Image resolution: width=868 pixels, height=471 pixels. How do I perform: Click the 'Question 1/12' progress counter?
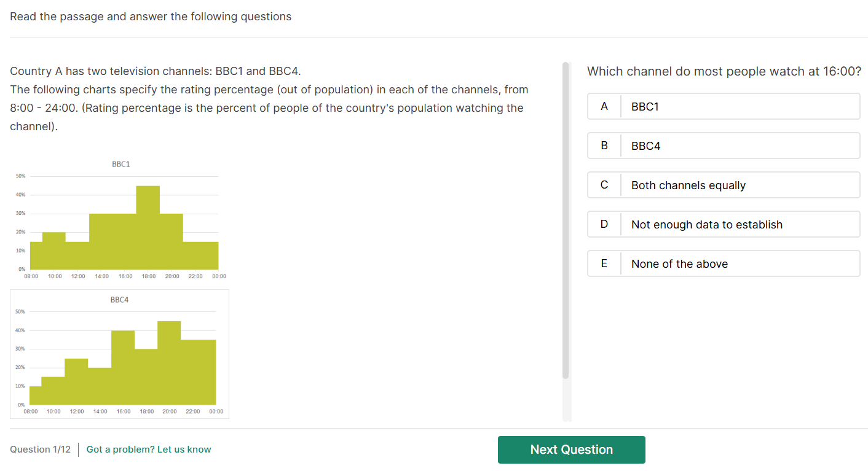(x=40, y=450)
